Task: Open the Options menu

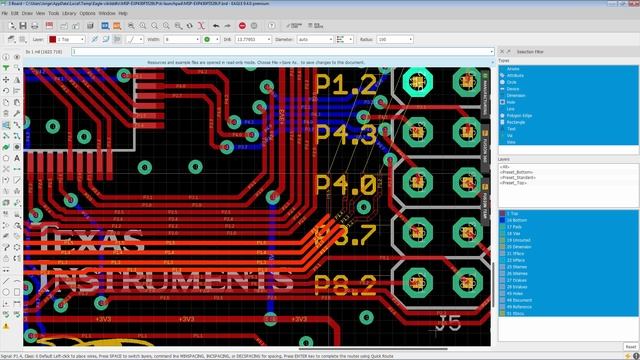Action: click(87, 13)
